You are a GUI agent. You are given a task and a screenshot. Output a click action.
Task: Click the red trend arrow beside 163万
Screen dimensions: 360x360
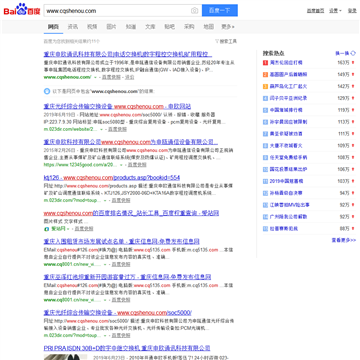[353, 63]
